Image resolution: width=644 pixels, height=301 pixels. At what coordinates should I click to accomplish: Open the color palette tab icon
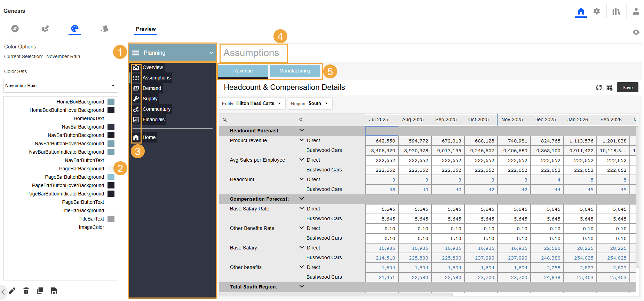click(75, 29)
